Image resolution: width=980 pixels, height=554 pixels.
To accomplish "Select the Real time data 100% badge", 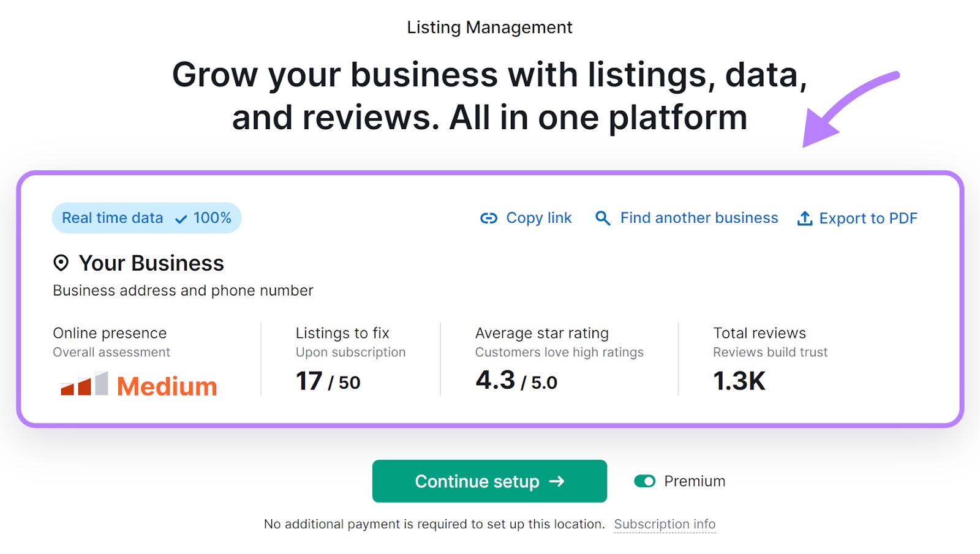I will click(x=146, y=217).
